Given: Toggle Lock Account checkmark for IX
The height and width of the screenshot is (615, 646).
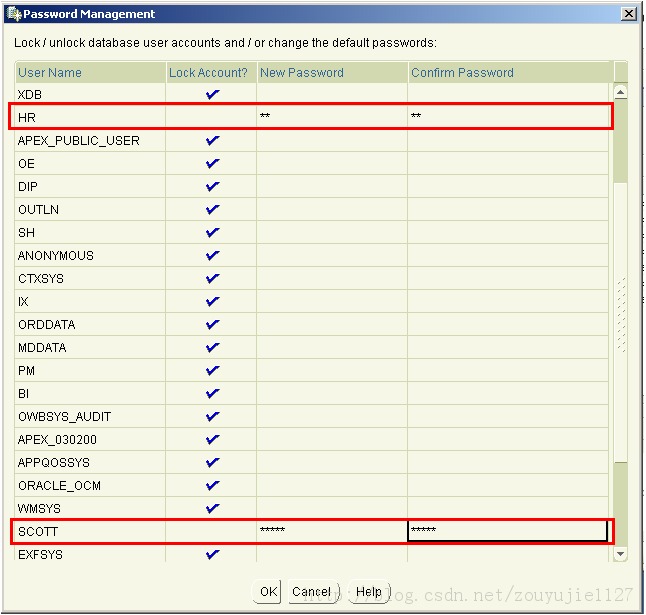Looking at the screenshot, I should (212, 302).
